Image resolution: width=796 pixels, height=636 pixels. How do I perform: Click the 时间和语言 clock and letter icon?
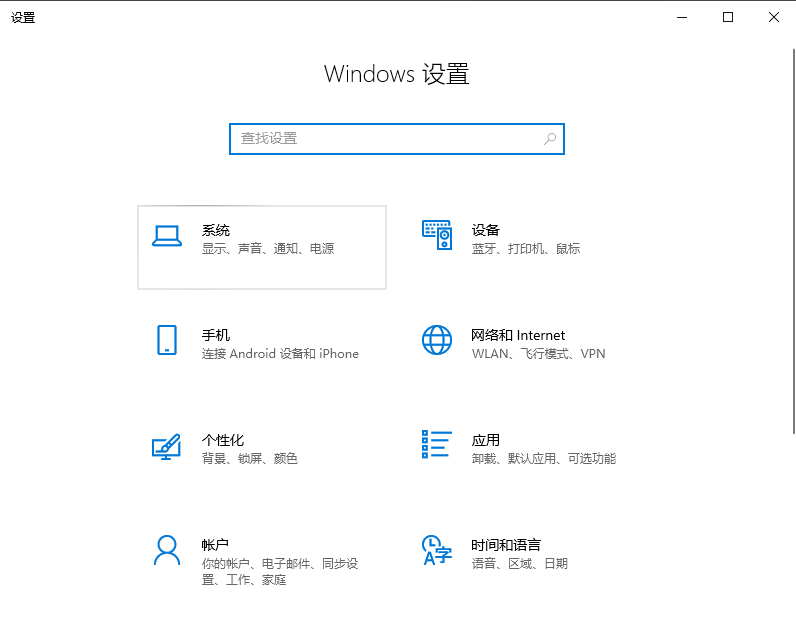437,550
